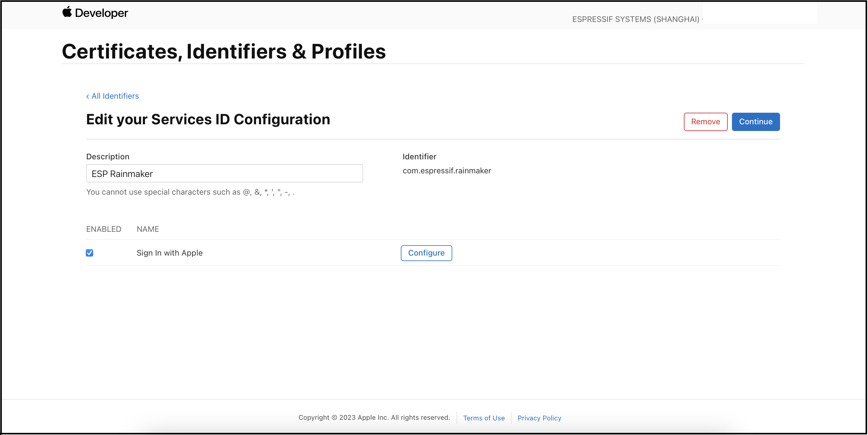
Task: Open the ESPRESSIF SYSTEMS (SHANGHAI) account menu
Action: 635,19
